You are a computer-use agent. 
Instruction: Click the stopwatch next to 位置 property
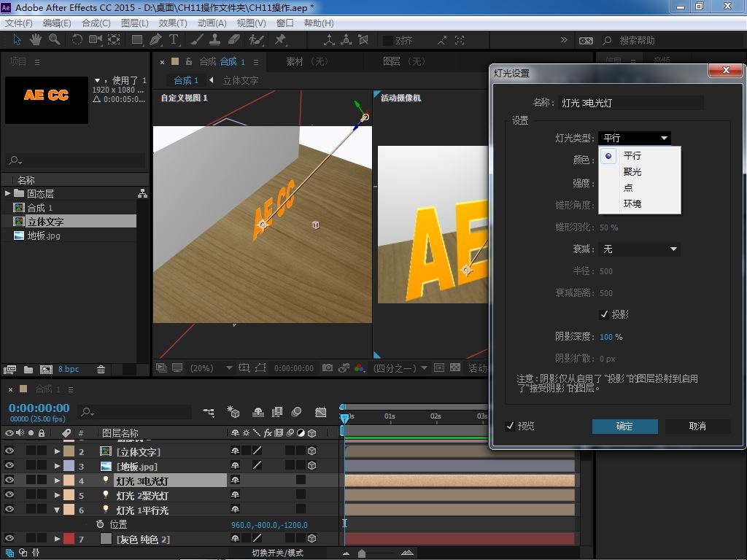click(100, 524)
